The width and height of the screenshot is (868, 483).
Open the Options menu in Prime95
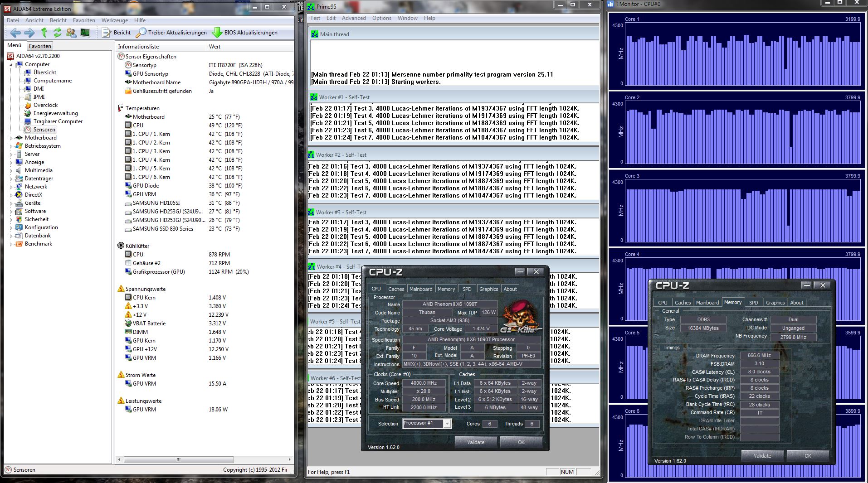[382, 18]
